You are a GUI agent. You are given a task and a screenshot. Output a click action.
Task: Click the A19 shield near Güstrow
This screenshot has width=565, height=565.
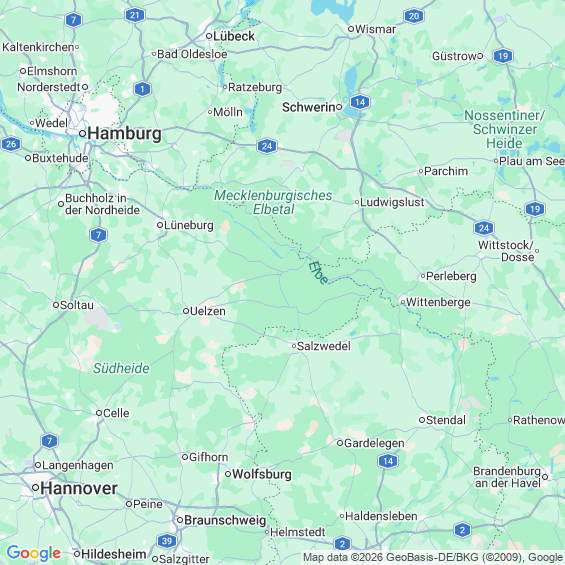(503, 56)
